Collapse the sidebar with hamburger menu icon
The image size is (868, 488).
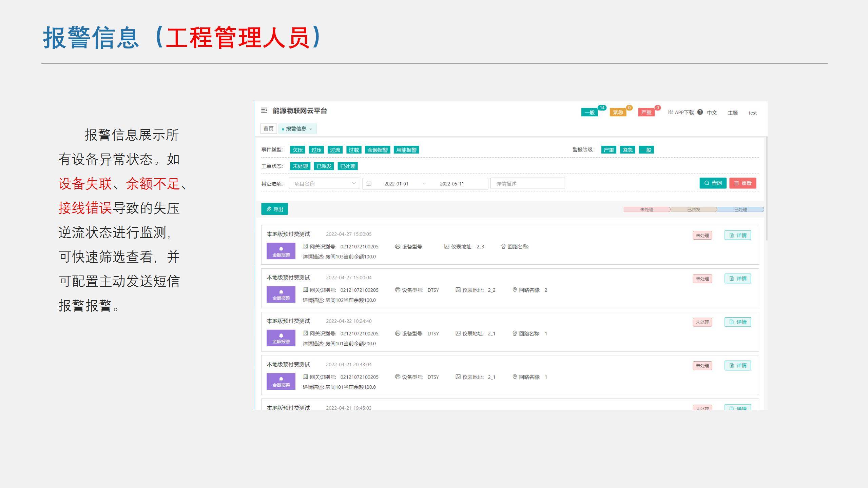[x=264, y=110]
